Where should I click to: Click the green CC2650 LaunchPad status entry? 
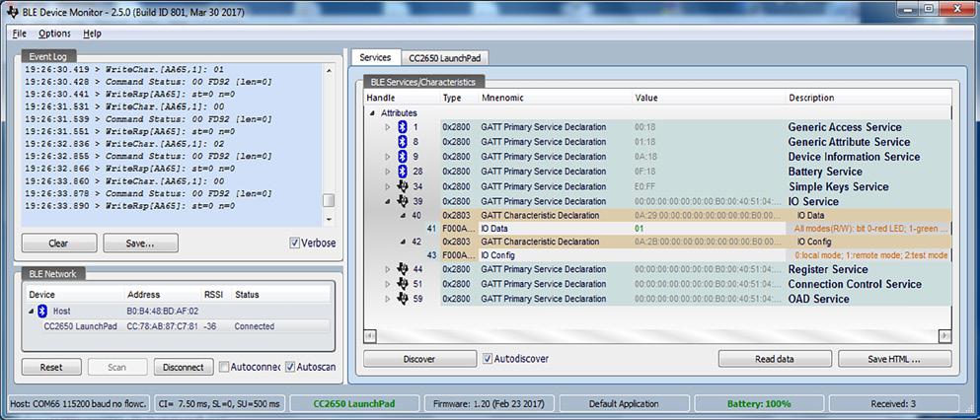(354, 404)
